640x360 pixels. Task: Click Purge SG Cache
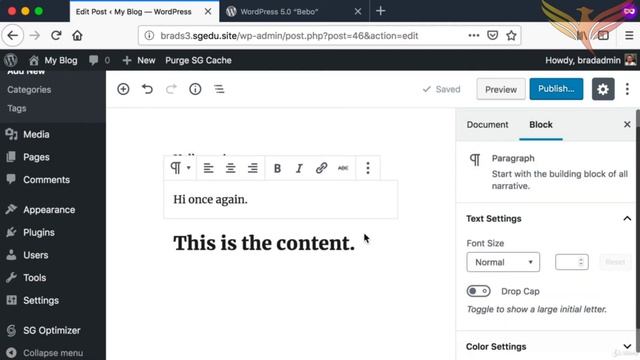point(198,60)
